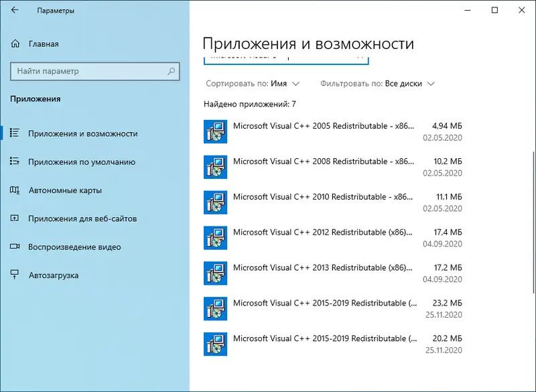Click the search magnifier in Найти параметр
The image size is (536, 392).
(x=171, y=71)
